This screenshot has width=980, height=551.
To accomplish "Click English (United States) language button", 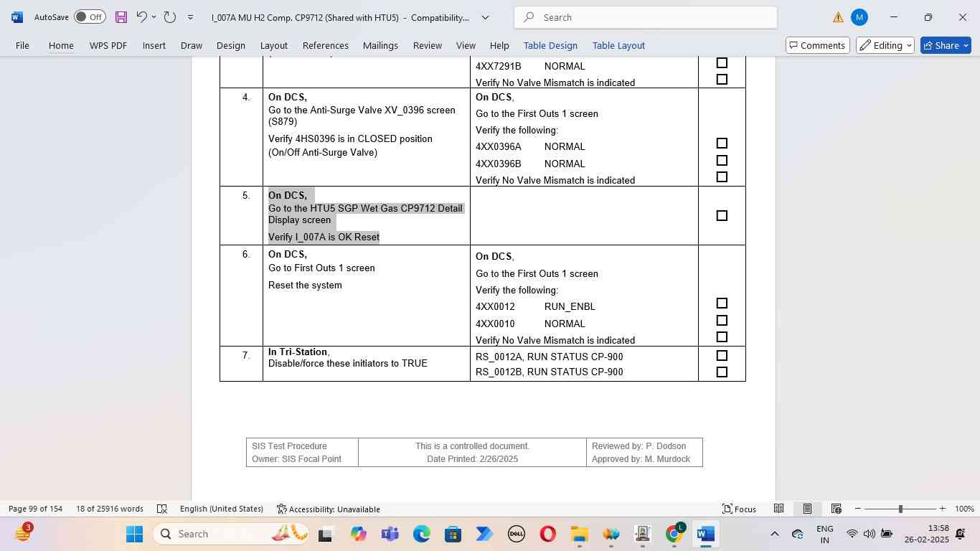I will click(x=222, y=509).
